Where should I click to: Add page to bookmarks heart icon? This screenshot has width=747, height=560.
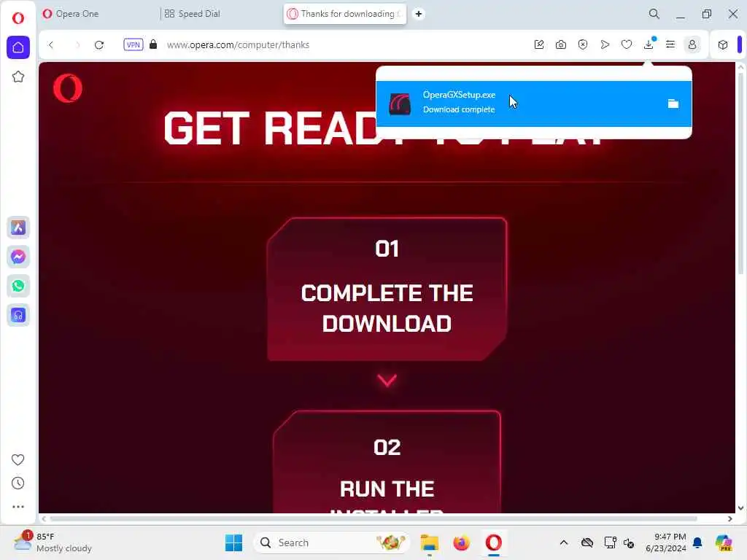click(x=627, y=44)
